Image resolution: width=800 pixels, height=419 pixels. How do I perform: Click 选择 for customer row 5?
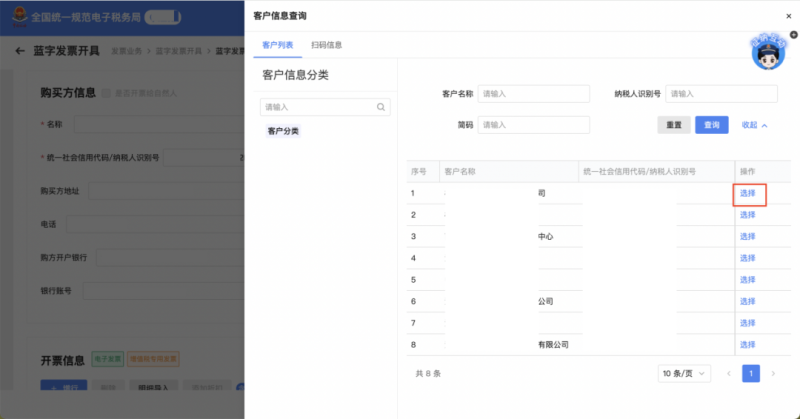point(747,280)
